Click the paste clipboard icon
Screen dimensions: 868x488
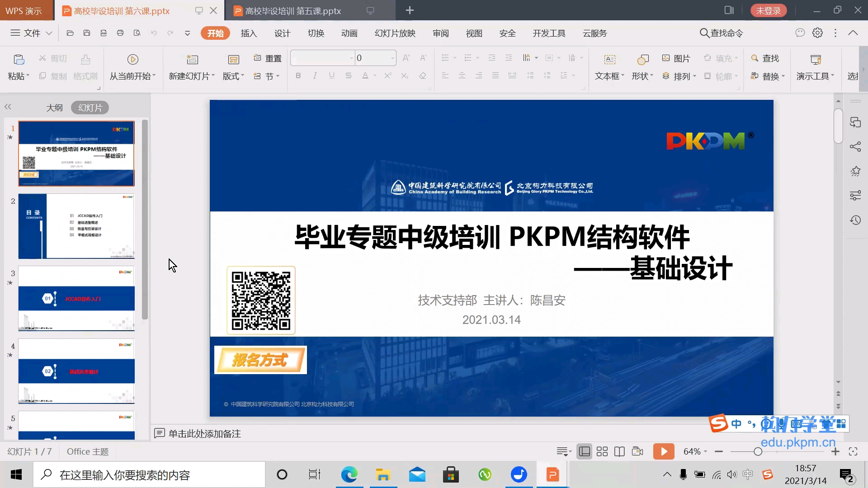point(19,59)
